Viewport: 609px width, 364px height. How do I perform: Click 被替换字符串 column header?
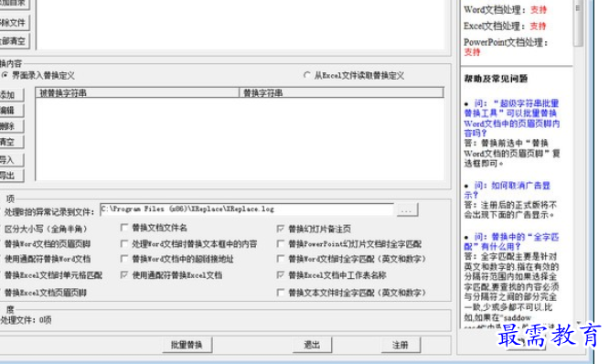(x=137, y=93)
